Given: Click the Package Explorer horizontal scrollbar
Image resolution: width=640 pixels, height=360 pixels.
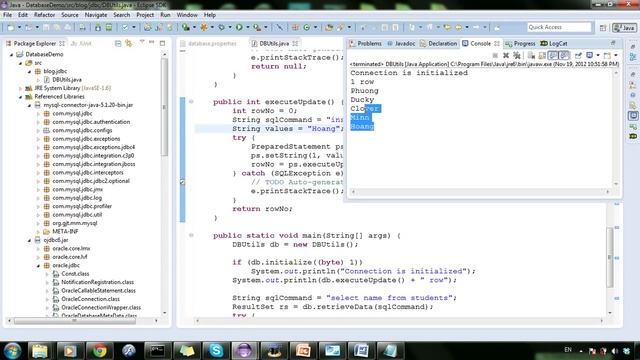Looking at the screenshot, I should pyautogui.click(x=75, y=321).
